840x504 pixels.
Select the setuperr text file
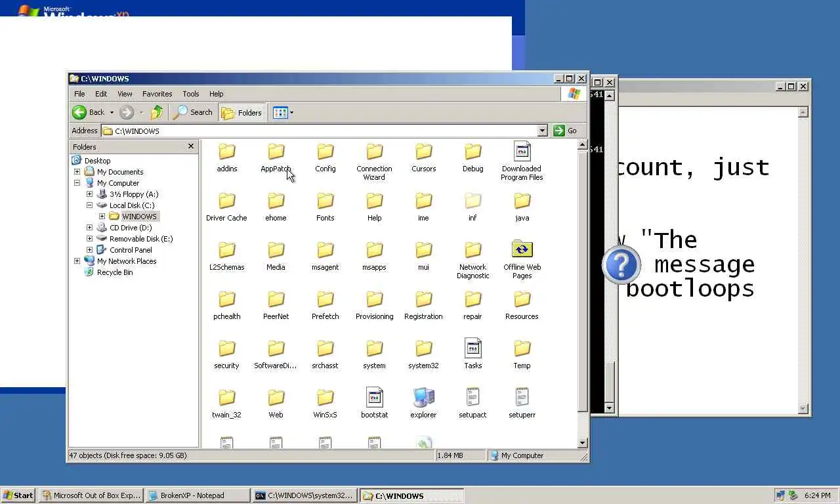click(x=522, y=398)
